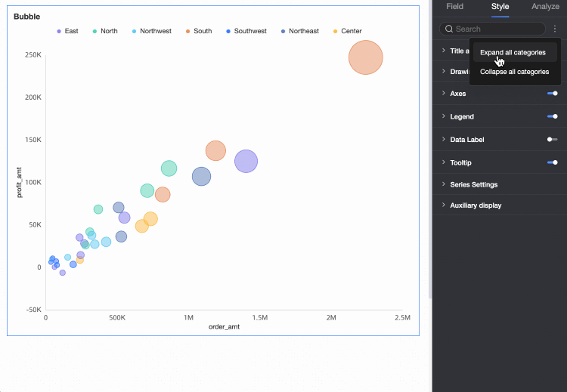The height and width of the screenshot is (392, 567).
Task: Open the three-dot more options menu
Action: pos(555,29)
